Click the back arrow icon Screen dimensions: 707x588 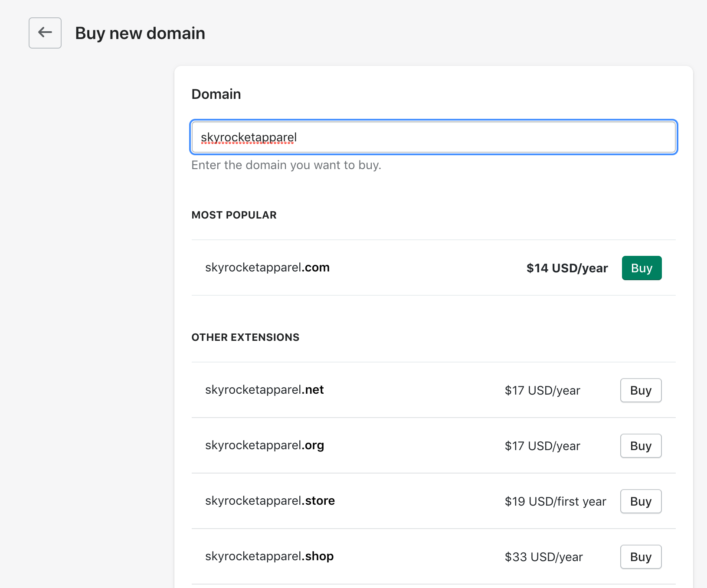tap(45, 33)
